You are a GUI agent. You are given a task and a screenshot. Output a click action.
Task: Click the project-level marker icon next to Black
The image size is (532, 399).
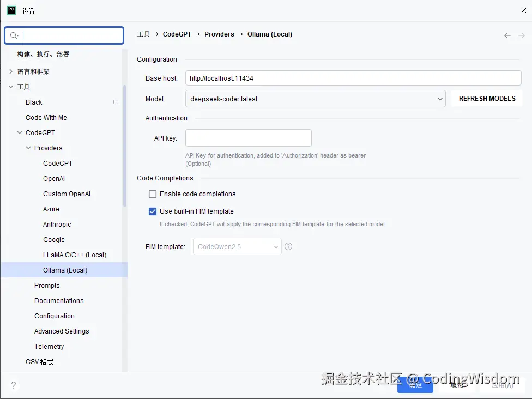pos(116,102)
